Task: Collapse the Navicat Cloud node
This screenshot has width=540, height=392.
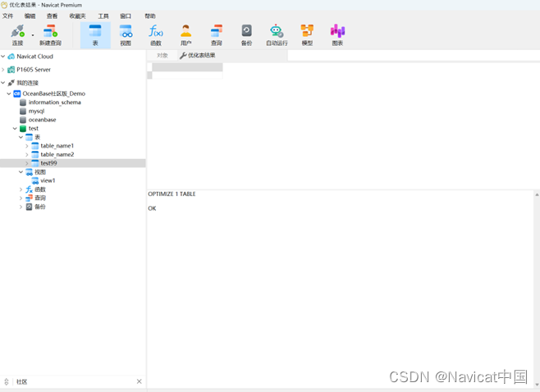Action: (x=3, y=56)
